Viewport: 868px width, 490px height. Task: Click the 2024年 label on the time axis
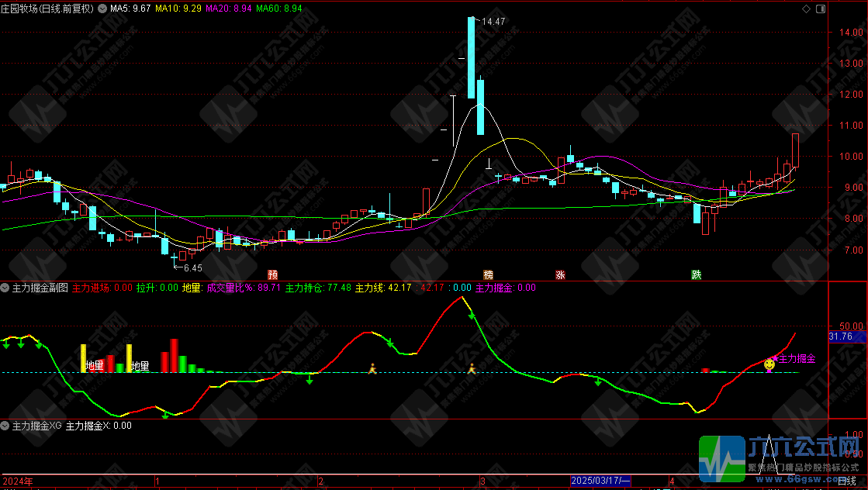tap(19, 481)
